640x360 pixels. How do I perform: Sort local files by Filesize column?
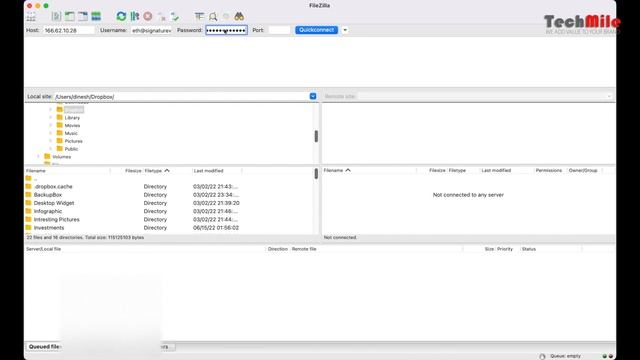coord(127,171)
